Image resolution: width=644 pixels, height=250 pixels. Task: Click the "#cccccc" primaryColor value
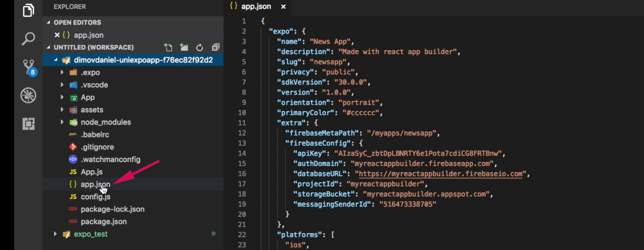360,113
